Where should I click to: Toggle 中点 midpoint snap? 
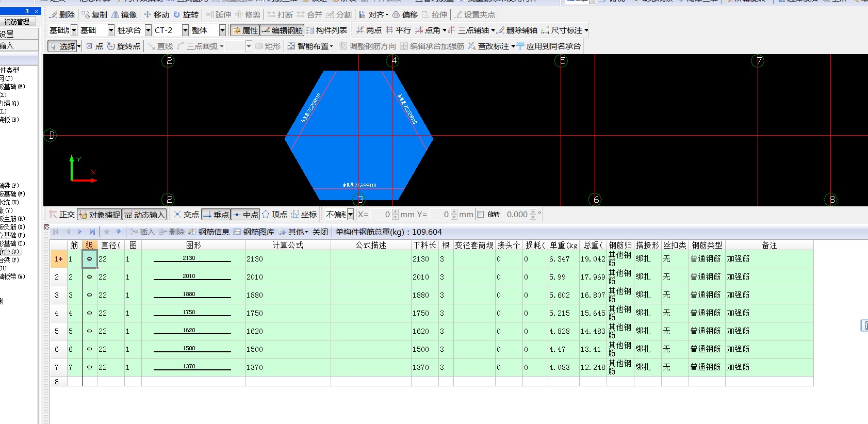(x=245, y=214)
